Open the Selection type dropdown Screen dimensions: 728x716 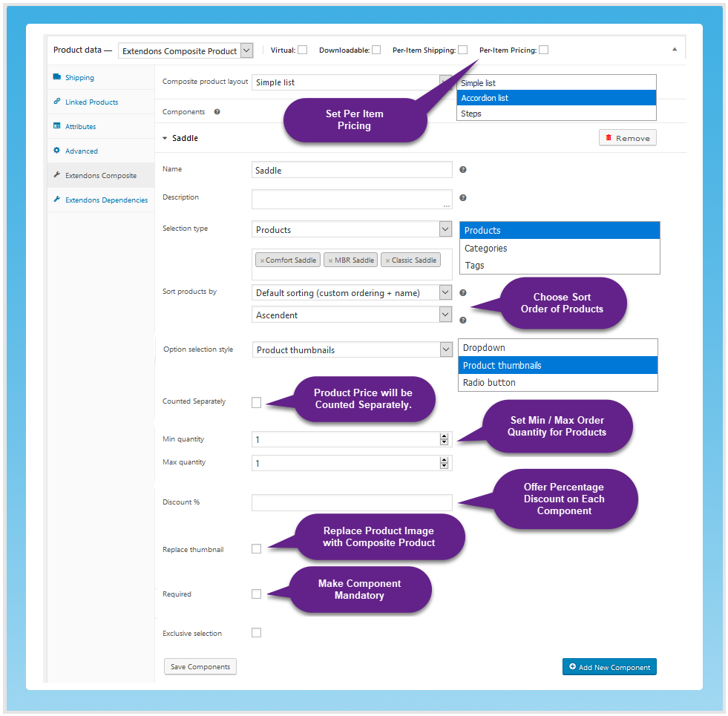point(445,229)
